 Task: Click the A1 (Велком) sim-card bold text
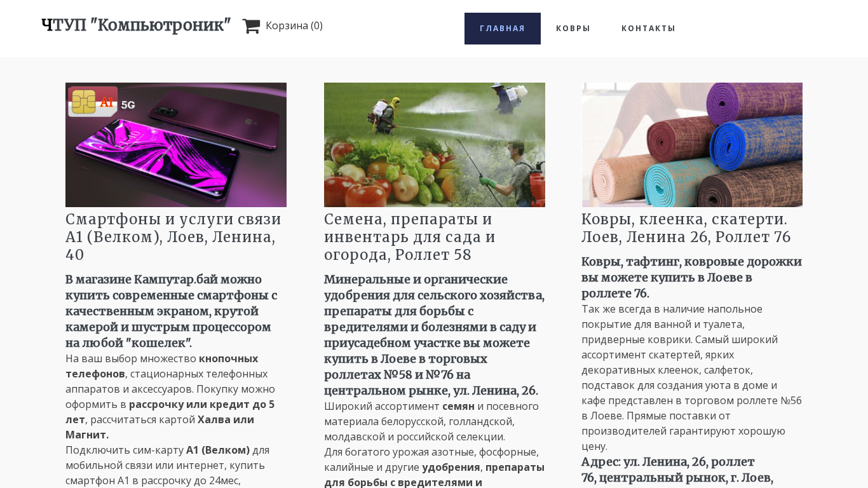[x=218, y=450]
